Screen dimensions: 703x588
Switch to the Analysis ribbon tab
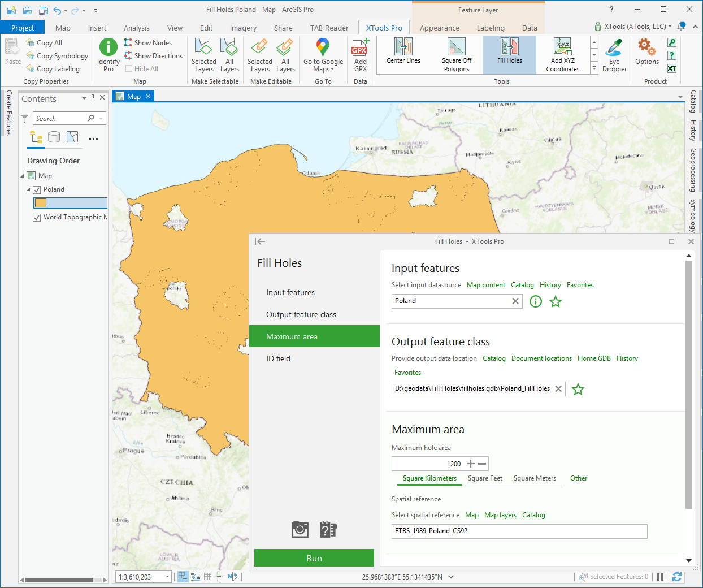click(x=137, y=28)
